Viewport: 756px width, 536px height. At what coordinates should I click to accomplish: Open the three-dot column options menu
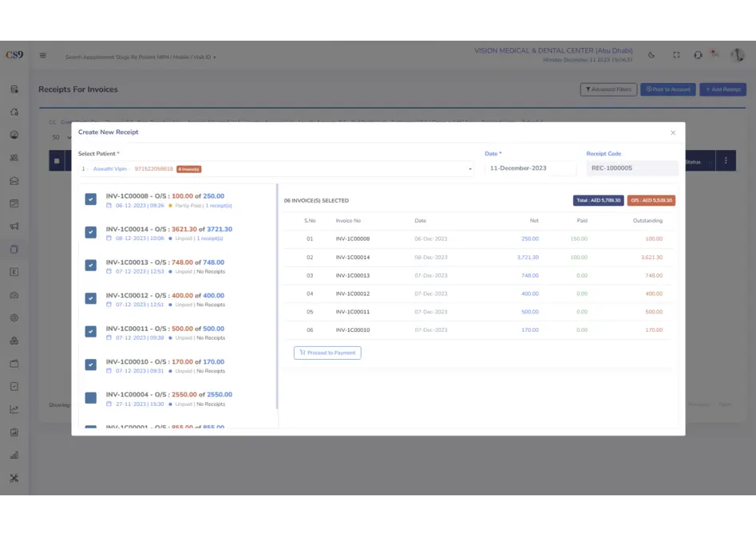coord(726,161)
